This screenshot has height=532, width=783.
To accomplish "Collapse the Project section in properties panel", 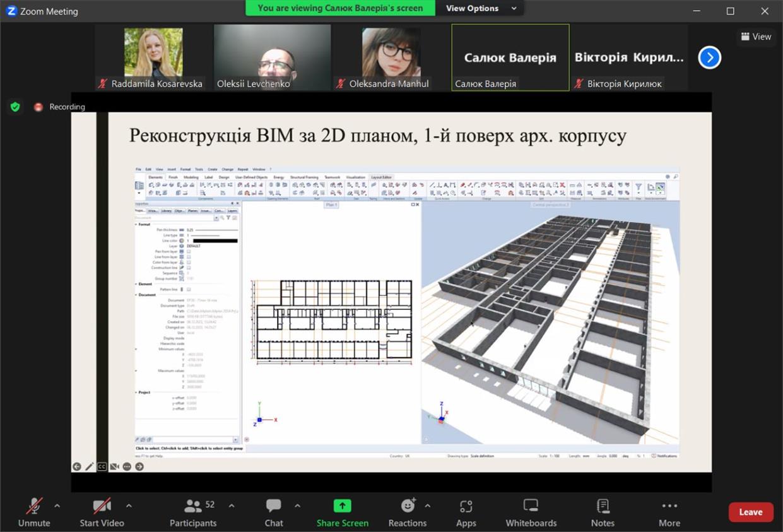I will pyautogui.click(x=137, y=393).
